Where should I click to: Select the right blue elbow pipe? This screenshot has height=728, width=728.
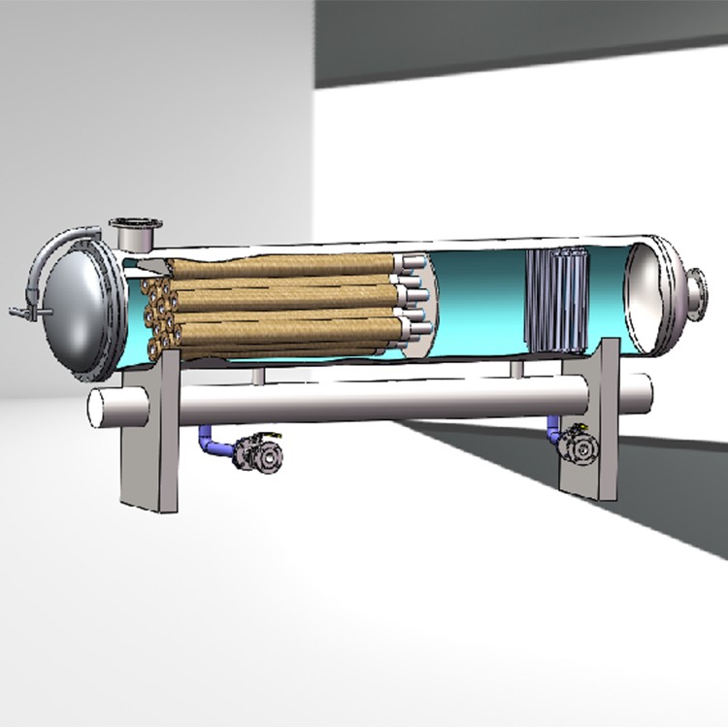tap(553, 425)
